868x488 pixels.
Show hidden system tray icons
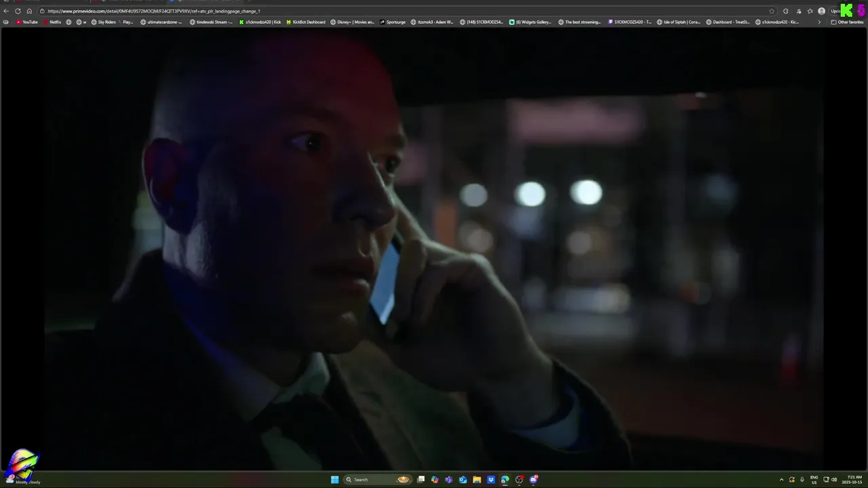pyautogui.click(x=781, y=479)
